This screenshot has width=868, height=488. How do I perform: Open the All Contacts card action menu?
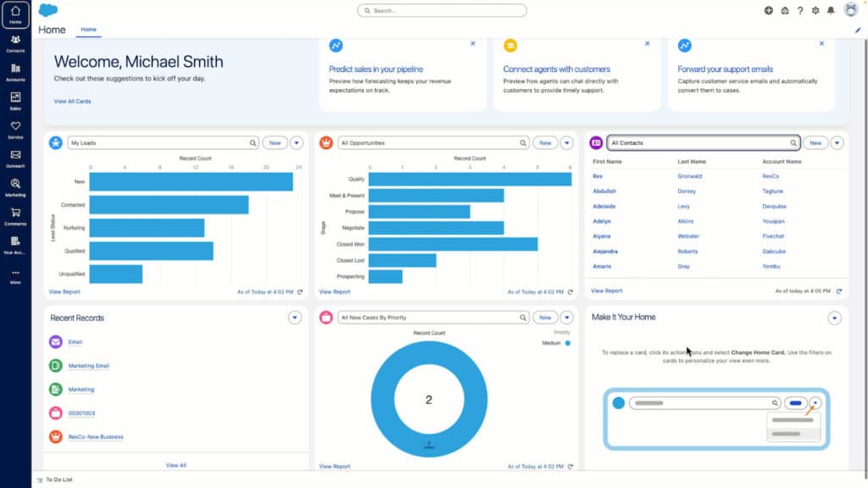click(x=837, y=142)
